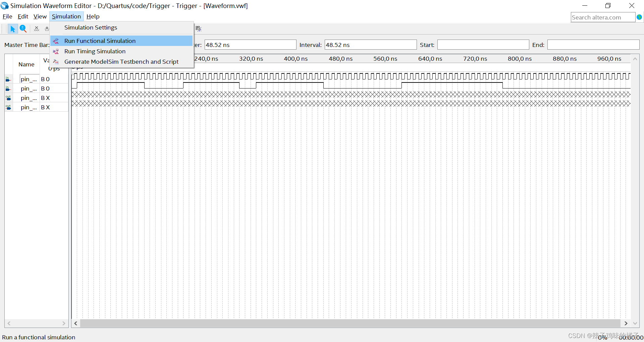Click the Run Timing Simulation menu icon
The height and width of the screenshot is (342, 644).
56,51
